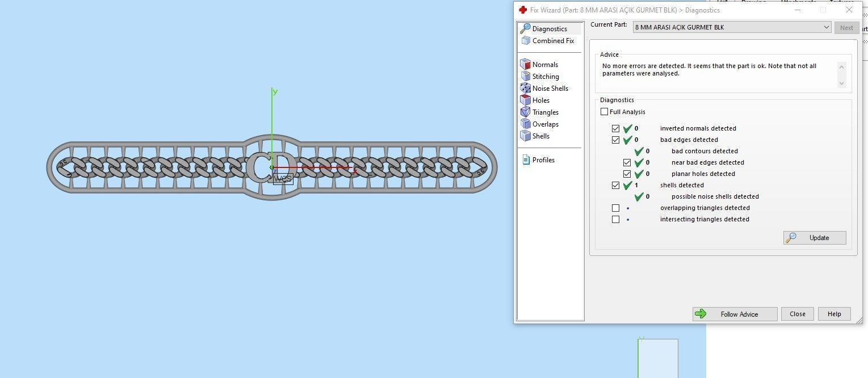868x378 pixels.
Task: Click the Shells cube icon
Action: [525, 136]
